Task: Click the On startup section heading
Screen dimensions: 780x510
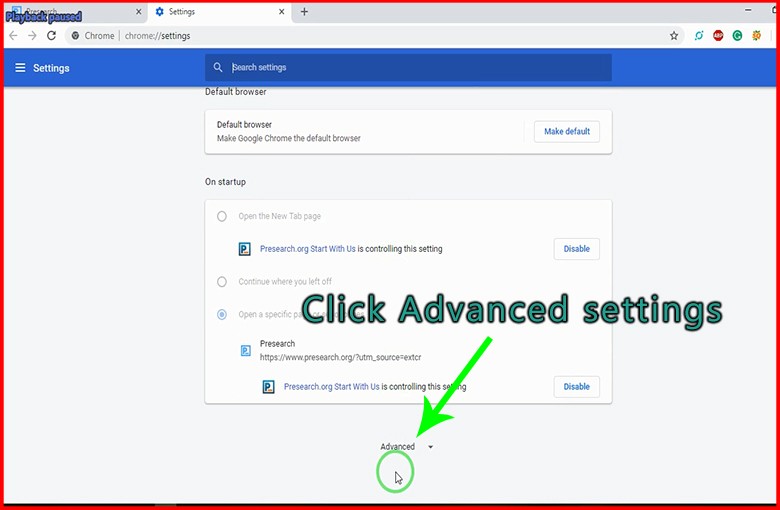Action: [225, 182]
